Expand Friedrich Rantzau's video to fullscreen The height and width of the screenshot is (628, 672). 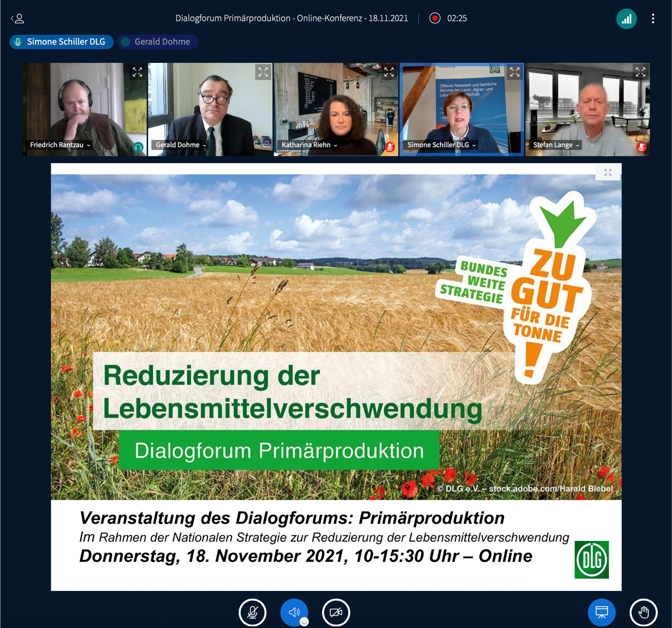click(138, 72)
